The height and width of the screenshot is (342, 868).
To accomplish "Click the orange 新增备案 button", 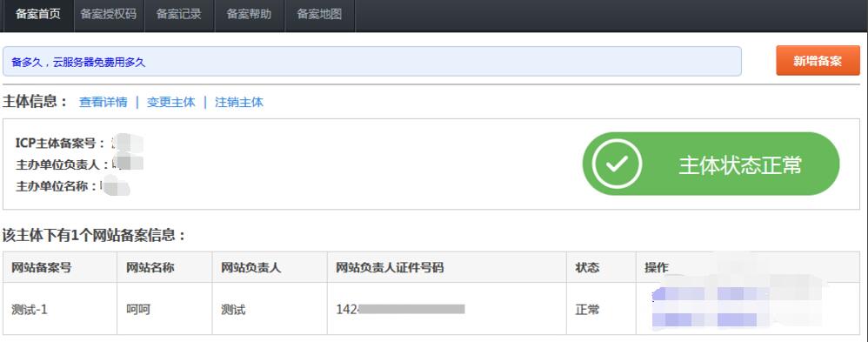I will coord(818,60).
